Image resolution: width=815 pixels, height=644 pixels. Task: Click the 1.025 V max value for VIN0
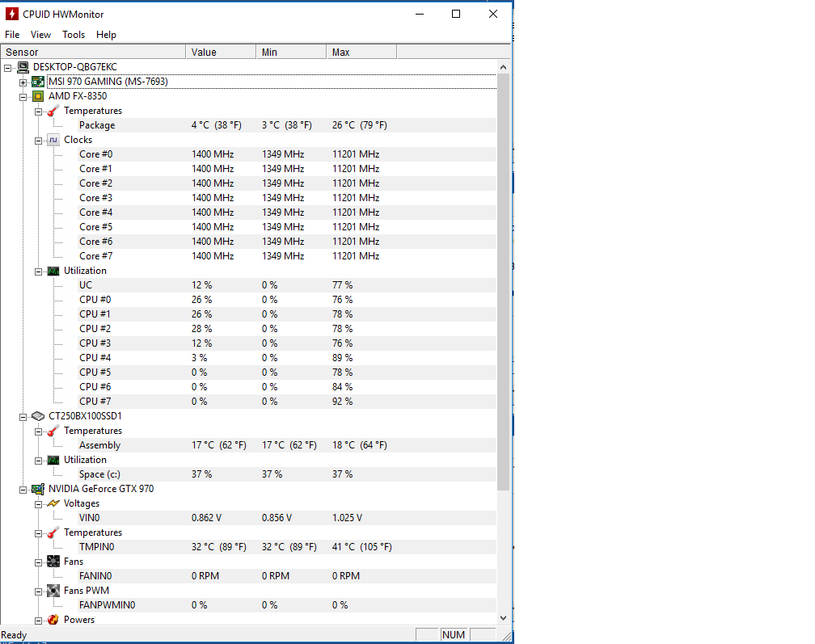[x=347, y=518]
